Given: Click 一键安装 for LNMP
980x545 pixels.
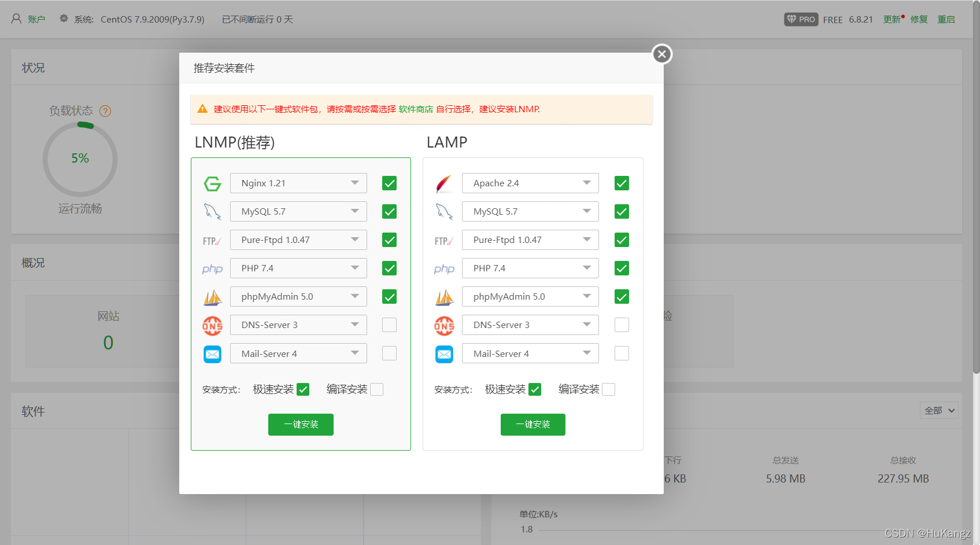Looking at the screenshot, I should (301, 425).
